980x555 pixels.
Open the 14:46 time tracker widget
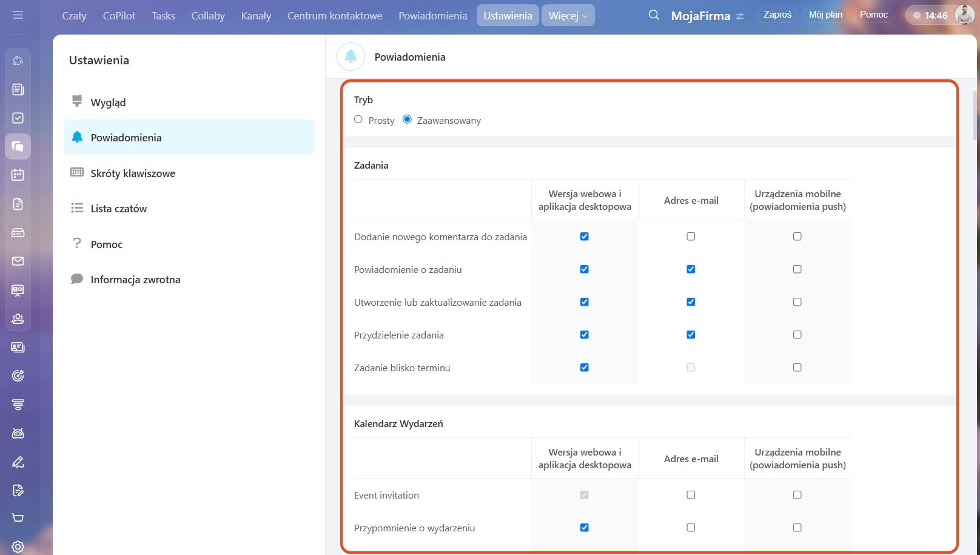[930, 16]
